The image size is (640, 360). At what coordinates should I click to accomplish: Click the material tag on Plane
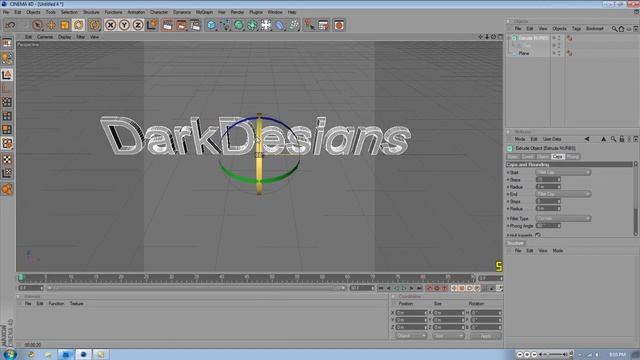(x=569, y=53)
